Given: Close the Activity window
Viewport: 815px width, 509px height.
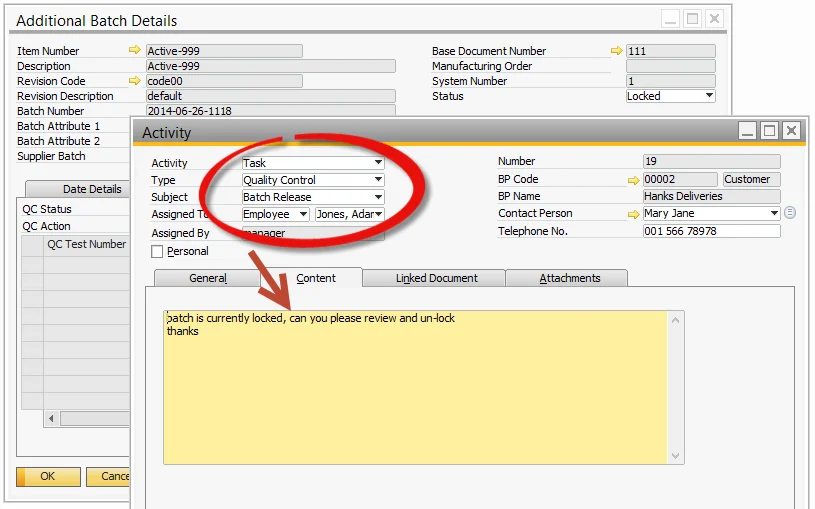Looking at the screenshot, I should click(791, 130).
